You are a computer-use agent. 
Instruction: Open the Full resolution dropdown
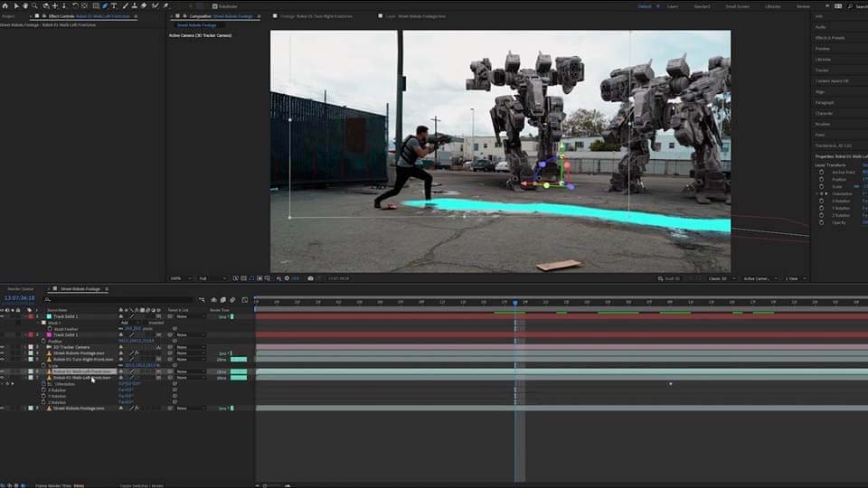212,278
